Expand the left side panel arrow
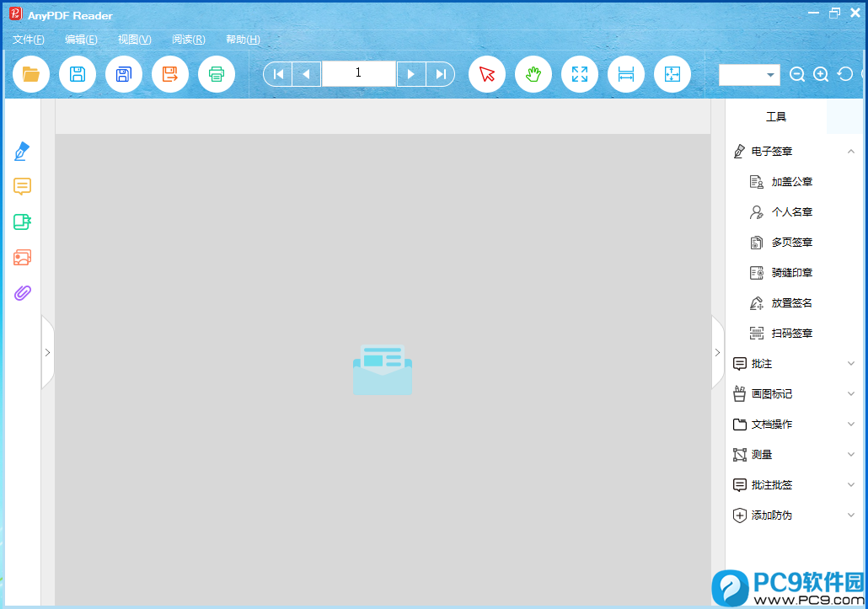Image resolution: width=868 pixels, height=609 pixels. (47, 352)
